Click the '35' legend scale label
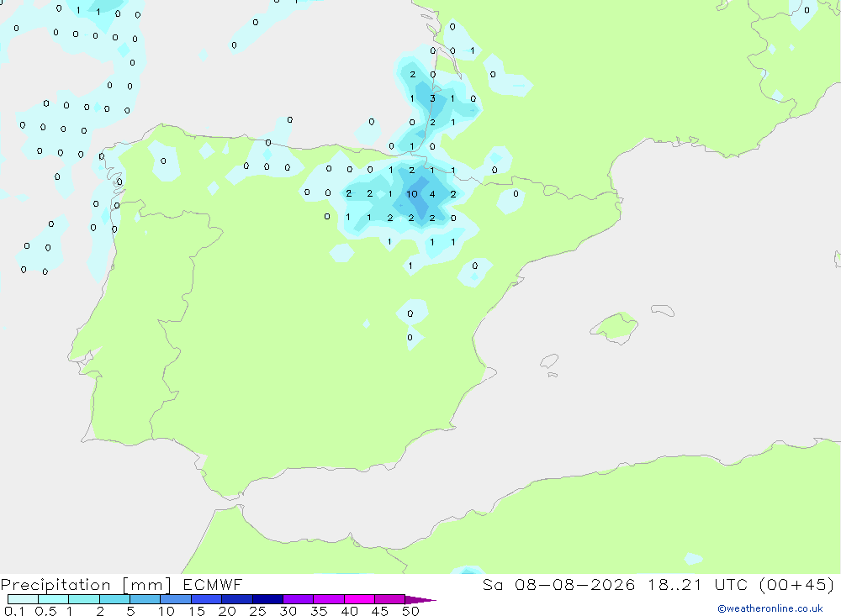Viewport: 841px width, 616px height. coord(319,611)
